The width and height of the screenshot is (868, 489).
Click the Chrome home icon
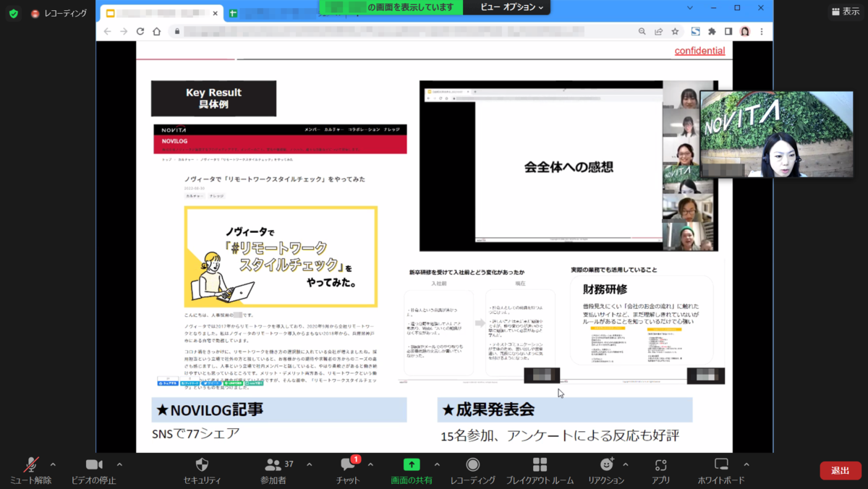point(156,31)
